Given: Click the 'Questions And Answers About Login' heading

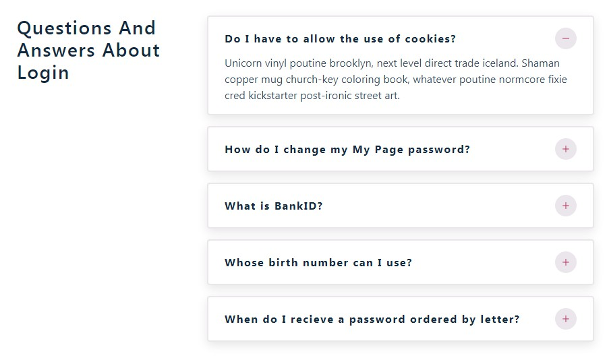Looking at the screenshot, I should 88,50.
